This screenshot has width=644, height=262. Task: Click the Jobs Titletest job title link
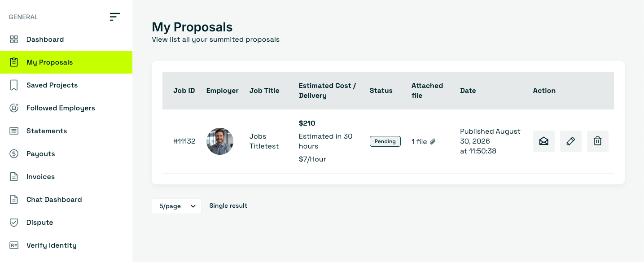tap(264, 141)
